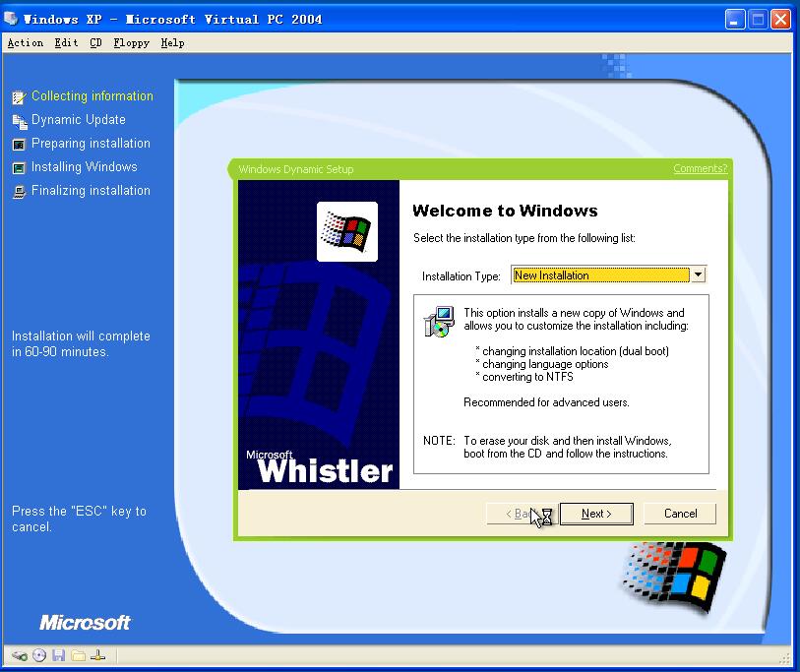Image resolution: width=800 pixels, height=672 pixels.
Task: Click the Installing Windows step icon
Action: (x=19, y=168)
